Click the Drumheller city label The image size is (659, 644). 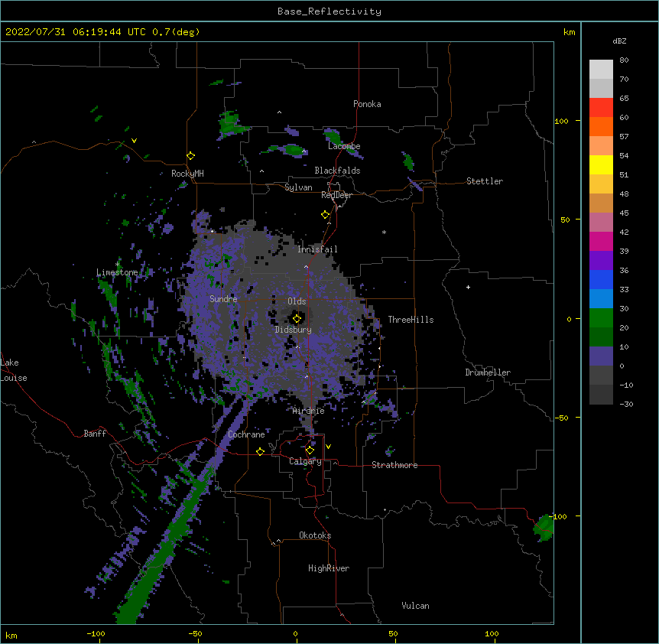tap(488, 372)
